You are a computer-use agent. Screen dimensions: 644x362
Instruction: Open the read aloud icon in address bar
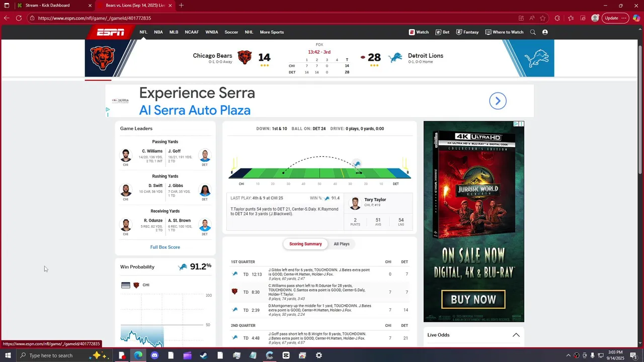[x=532, y=18]
